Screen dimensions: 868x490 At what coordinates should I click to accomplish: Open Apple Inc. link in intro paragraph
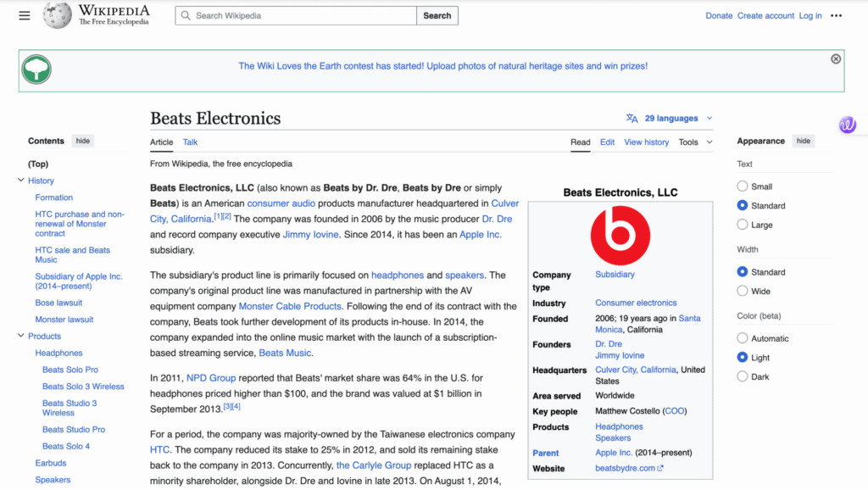coord(481,234)
